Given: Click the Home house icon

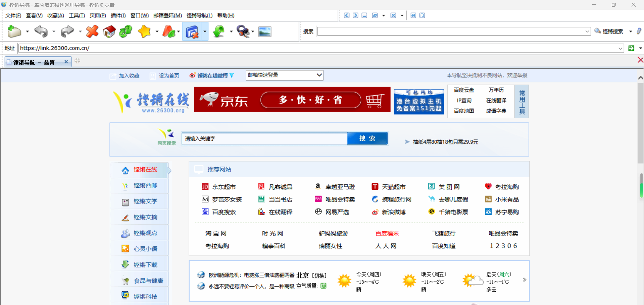Looking at the screenshot, I should pyautogui.click(x=109, y=32).
